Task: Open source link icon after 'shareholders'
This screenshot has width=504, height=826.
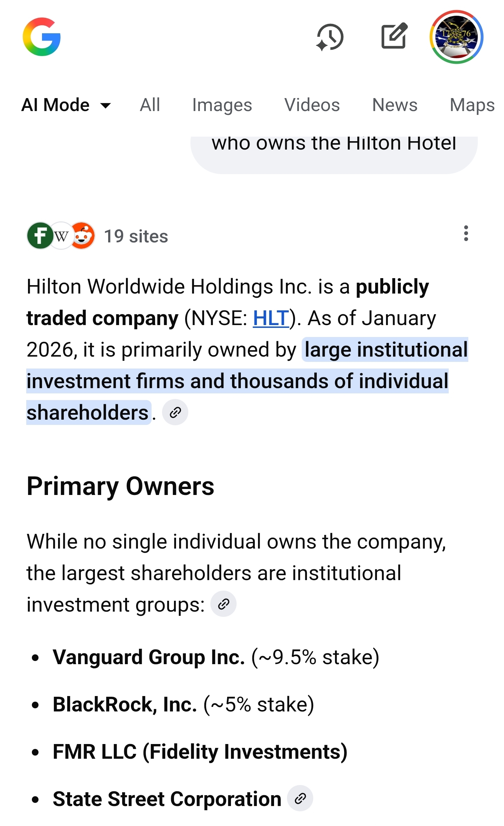Action: point(175,412)
